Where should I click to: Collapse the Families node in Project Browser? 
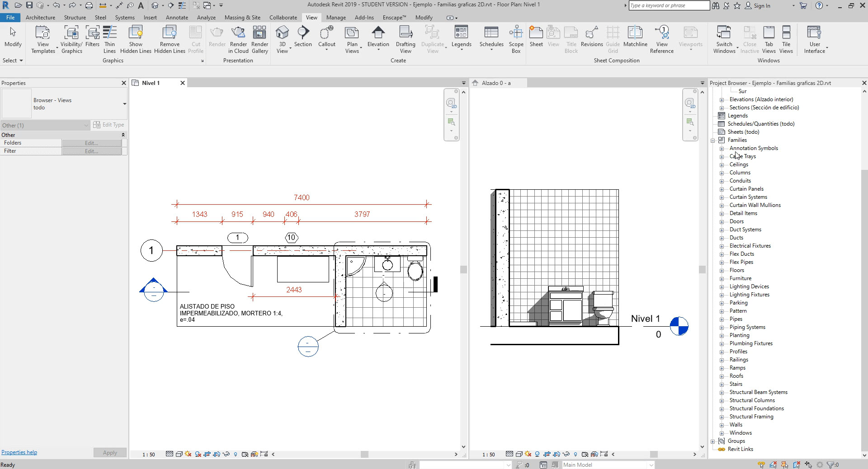(713, 141)
